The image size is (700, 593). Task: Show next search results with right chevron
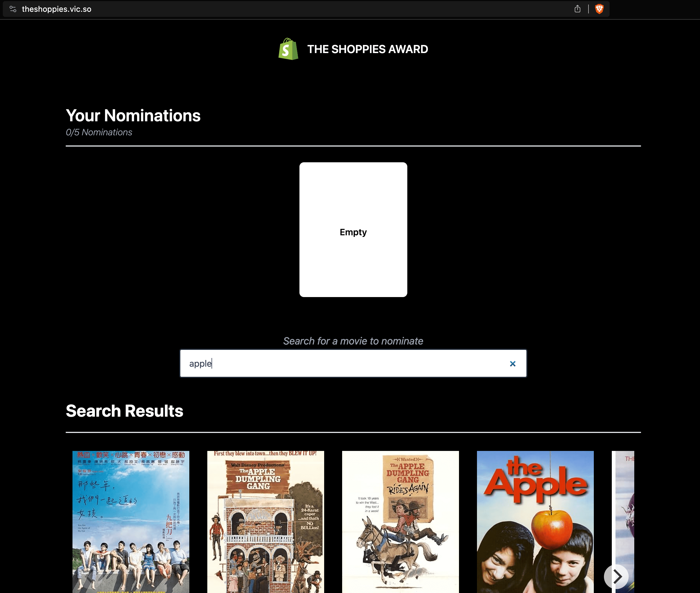click(x=617, y=576)
